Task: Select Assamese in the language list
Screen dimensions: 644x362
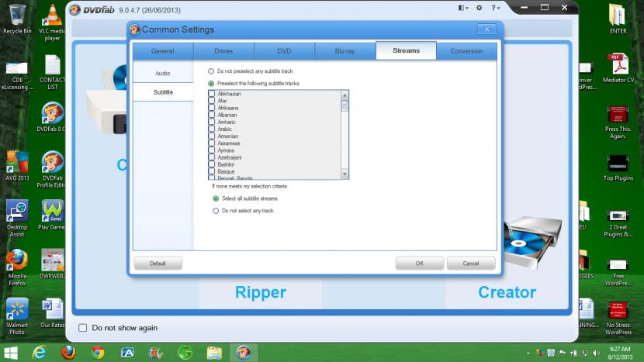Action: tap(229, 143)
